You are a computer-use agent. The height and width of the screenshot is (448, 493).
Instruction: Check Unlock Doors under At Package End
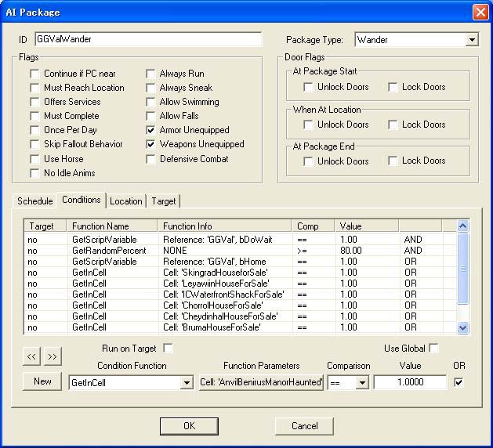[308, 161]
